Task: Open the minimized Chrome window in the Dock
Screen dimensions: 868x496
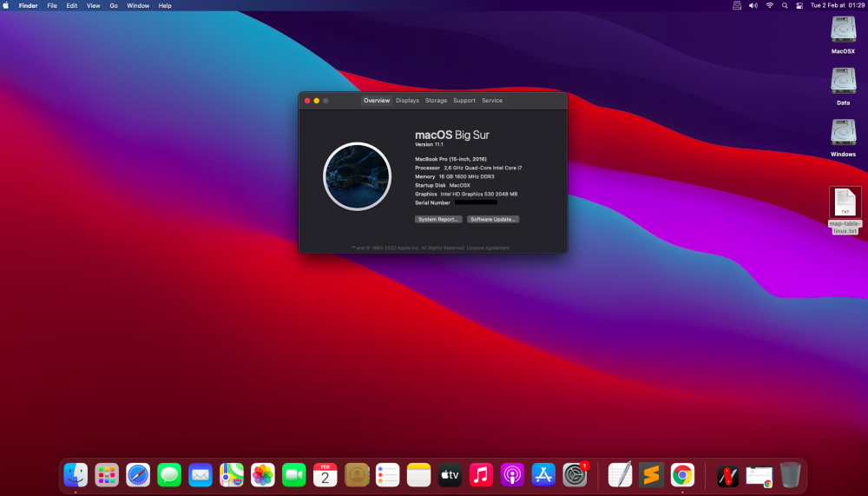Action: (x=759, y=476)
